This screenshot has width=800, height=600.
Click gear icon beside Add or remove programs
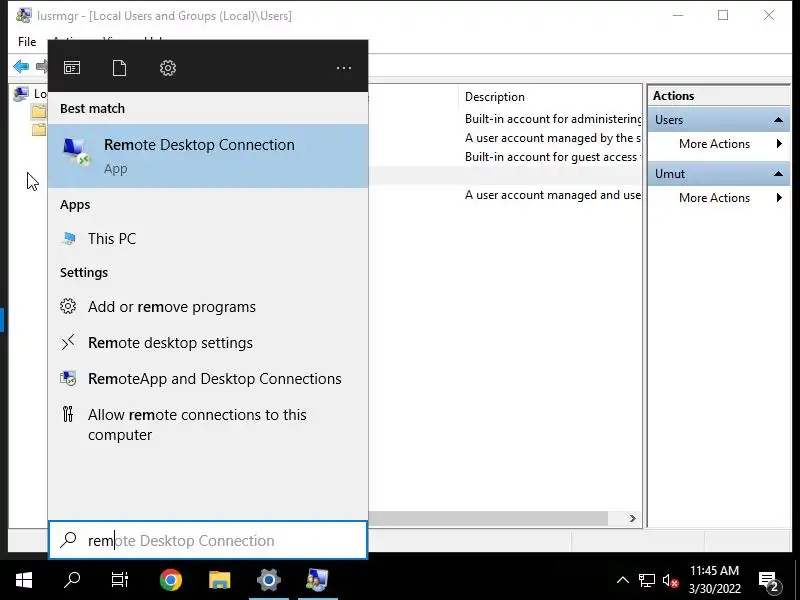click(68, 306)
